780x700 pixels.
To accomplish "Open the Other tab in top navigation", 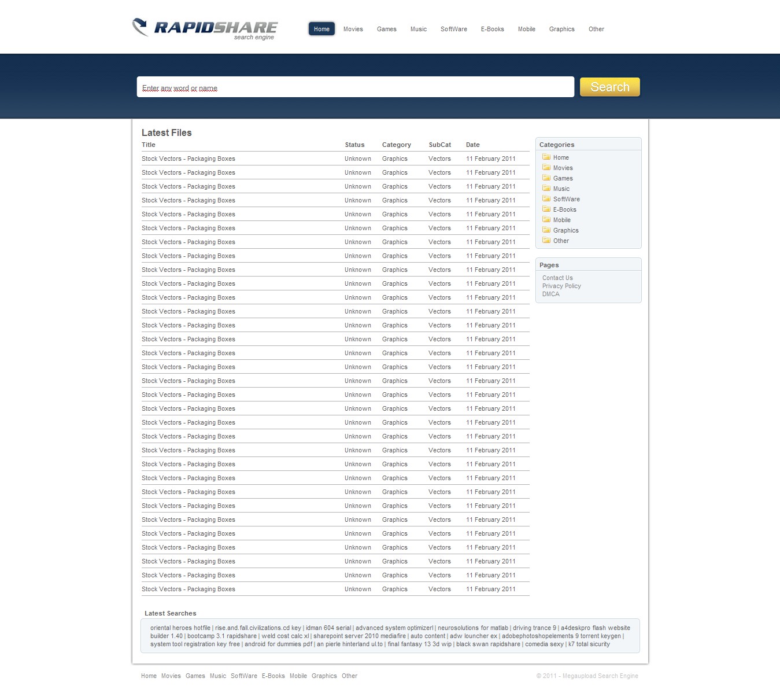I will coord(596,29).
